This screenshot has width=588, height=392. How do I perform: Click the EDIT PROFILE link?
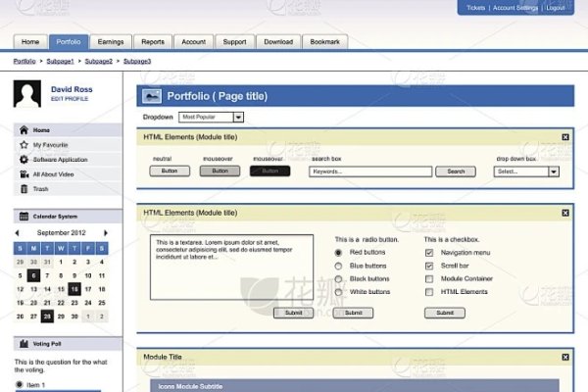[x=69, y=99]
